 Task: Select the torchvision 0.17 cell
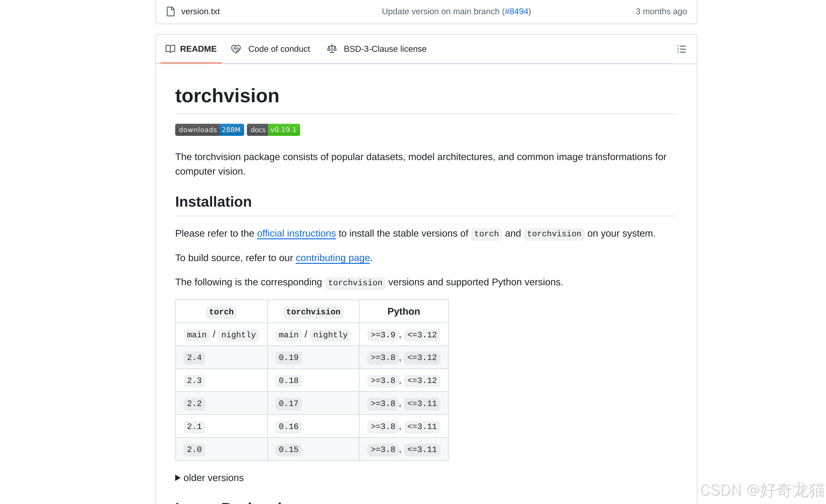click(x=313, y=403)
